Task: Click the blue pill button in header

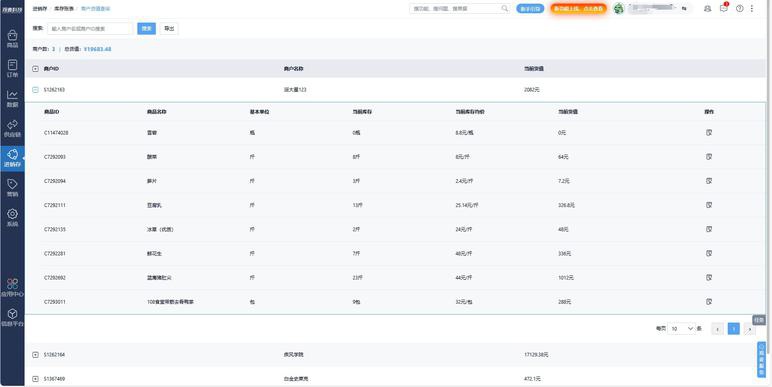Action: click(x=530, y=8)
